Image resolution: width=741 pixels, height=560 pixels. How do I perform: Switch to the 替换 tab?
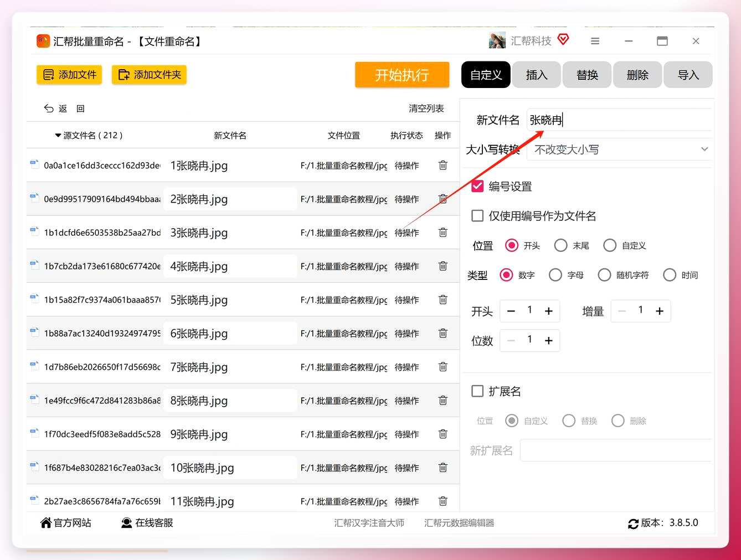[x=587, y=75]
